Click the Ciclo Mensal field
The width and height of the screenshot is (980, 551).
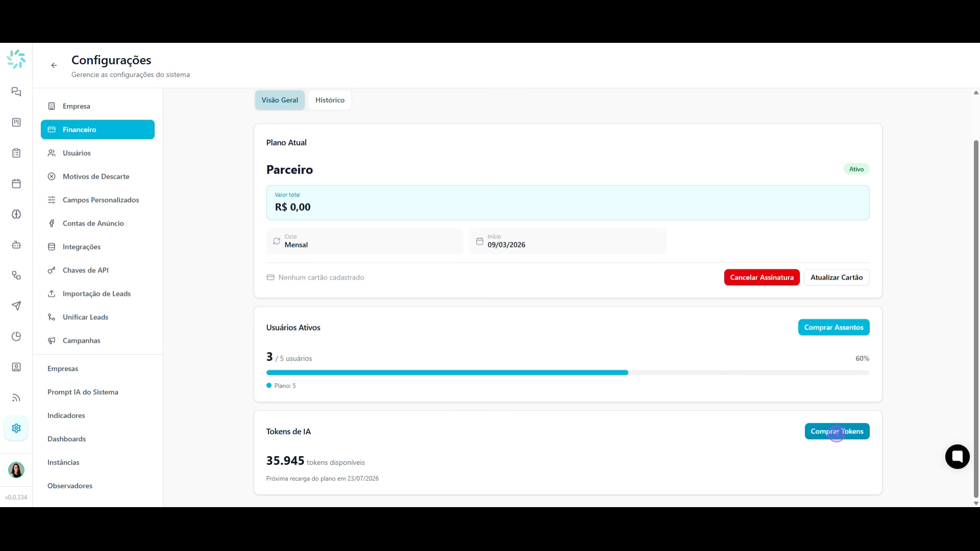pyautogui.click(x=364, y=241)
